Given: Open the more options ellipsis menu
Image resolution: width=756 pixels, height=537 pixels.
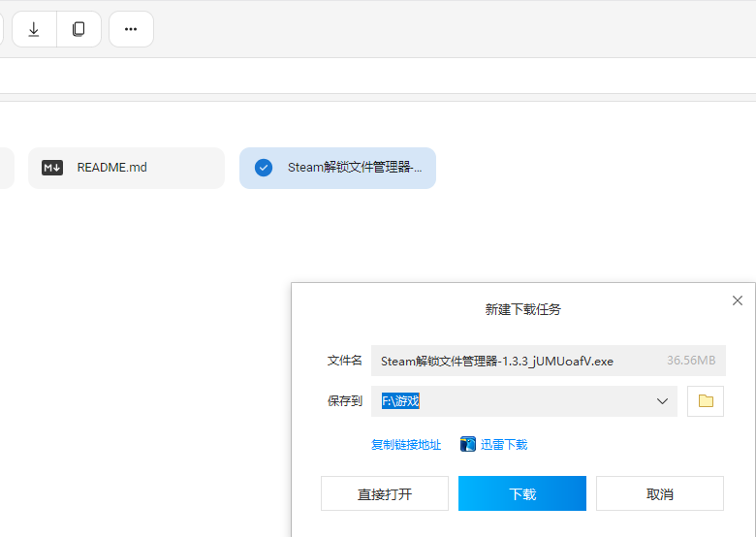Looking at the screenshot, I should click(x=131, y=29).
